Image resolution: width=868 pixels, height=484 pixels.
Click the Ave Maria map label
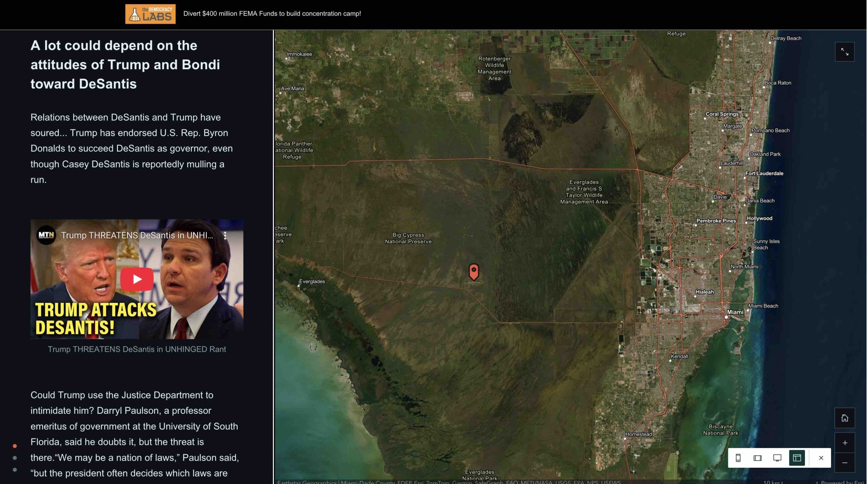(x=292, y=89)
